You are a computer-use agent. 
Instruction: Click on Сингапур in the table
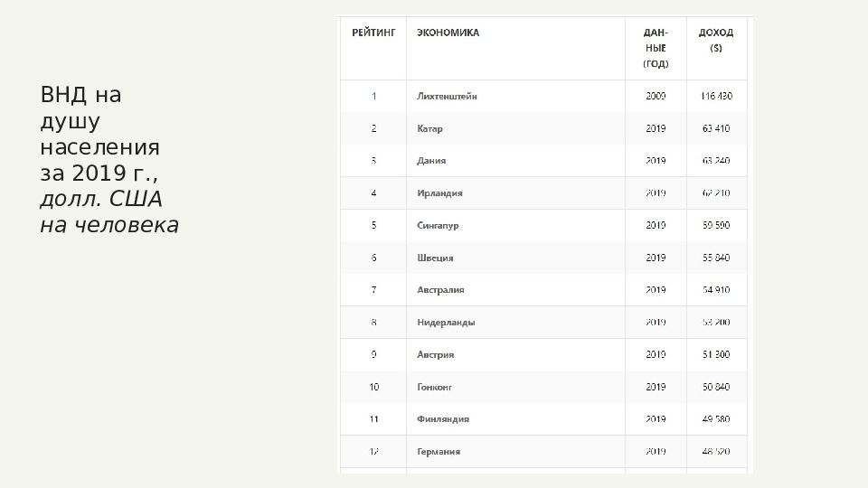pyautogui.click(x=438, y=225)
